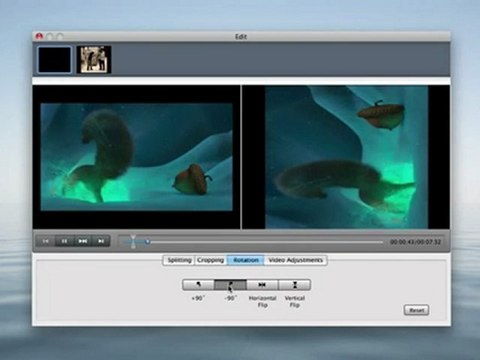Step to next frame

point(83,241)
